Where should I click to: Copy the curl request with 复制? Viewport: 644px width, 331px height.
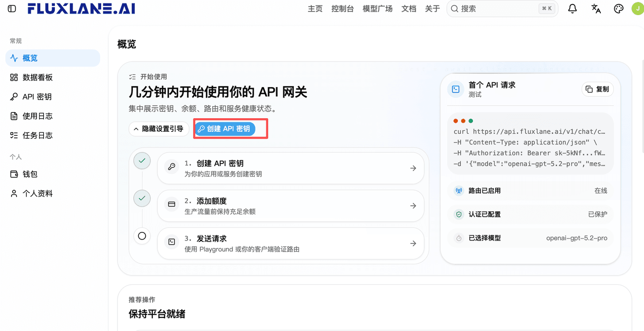(x=597, y=89)
